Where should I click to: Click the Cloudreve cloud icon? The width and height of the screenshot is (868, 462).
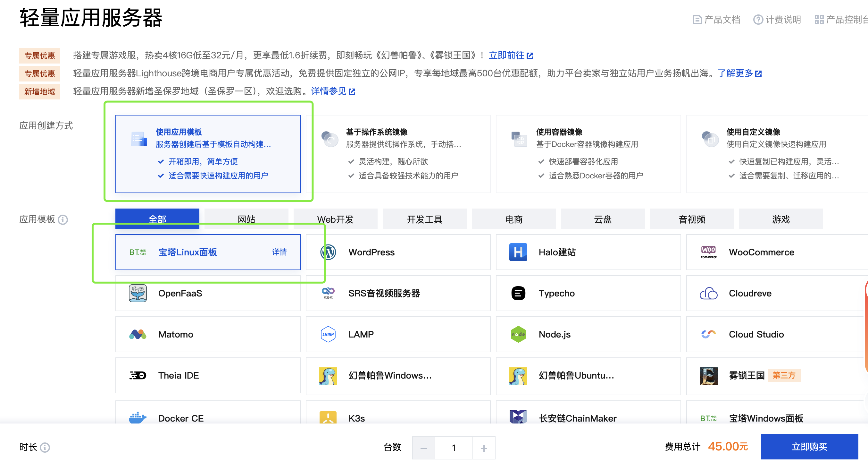coord(708,293)
